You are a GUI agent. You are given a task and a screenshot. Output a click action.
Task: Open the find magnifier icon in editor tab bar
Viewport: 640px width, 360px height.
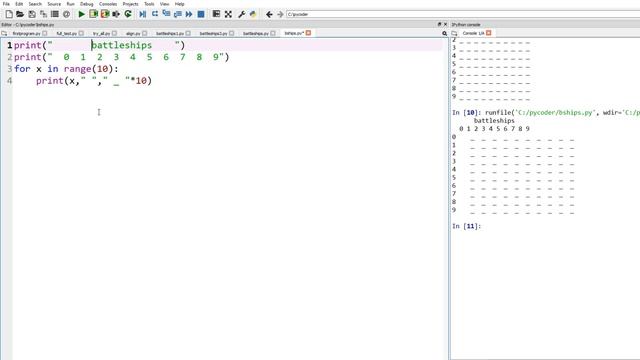pos(444,33)
